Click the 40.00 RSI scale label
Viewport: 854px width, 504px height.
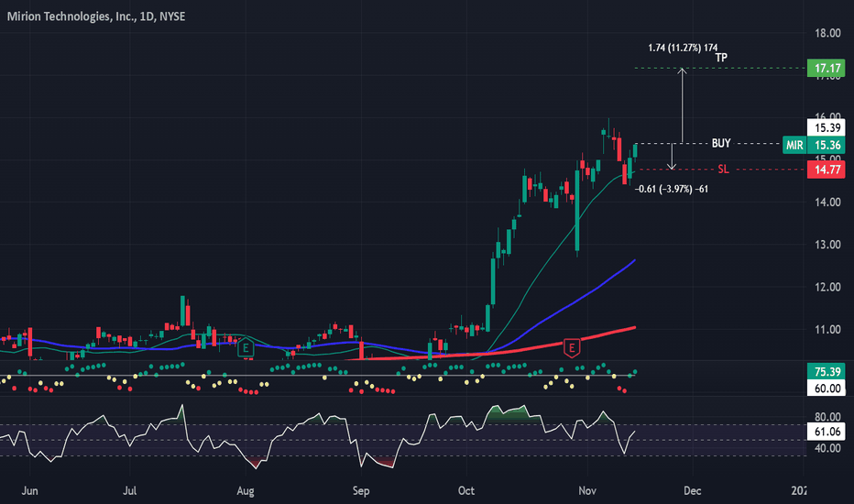click(x=827, y=448)
